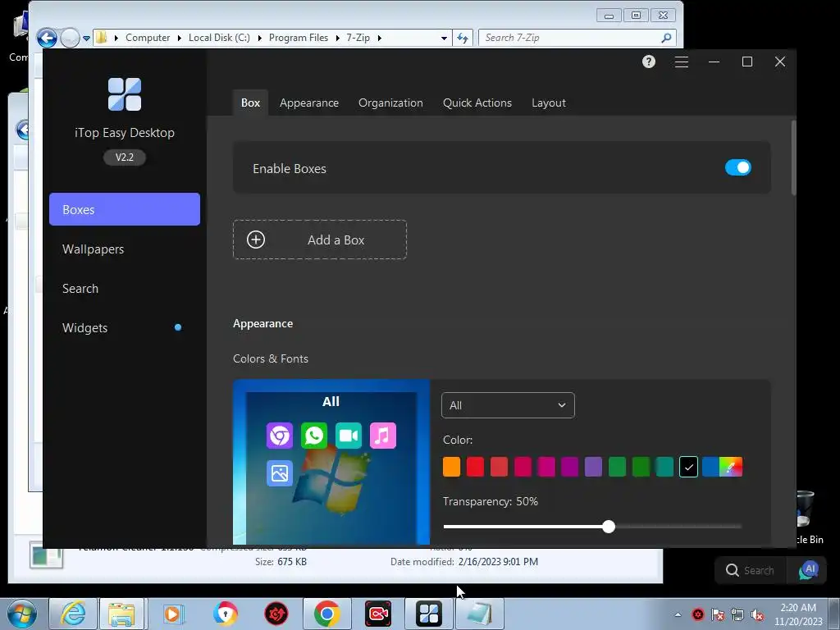This screenshot has width=840, height=630.
Task: Click the Action Center flag tray icon
Action: click(x=717, y=614)
